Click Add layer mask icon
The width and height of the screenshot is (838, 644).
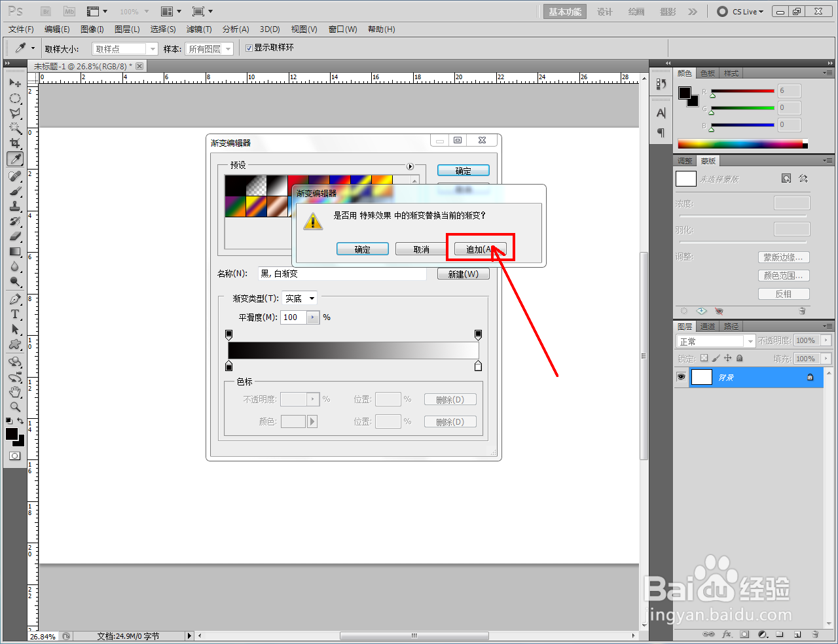pyautogui.click(x=744, y=634)
